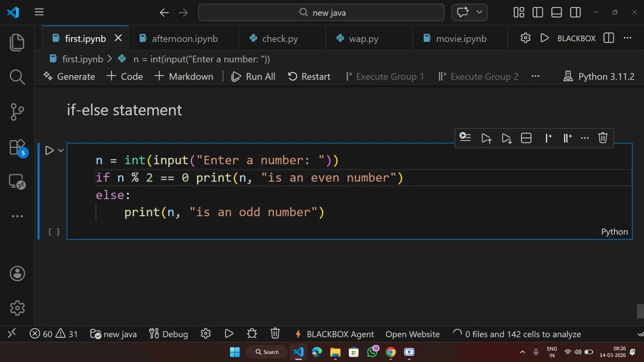Open the Source Control view
The width and height of the screenshot is (644, 362).
coord(17,112)
